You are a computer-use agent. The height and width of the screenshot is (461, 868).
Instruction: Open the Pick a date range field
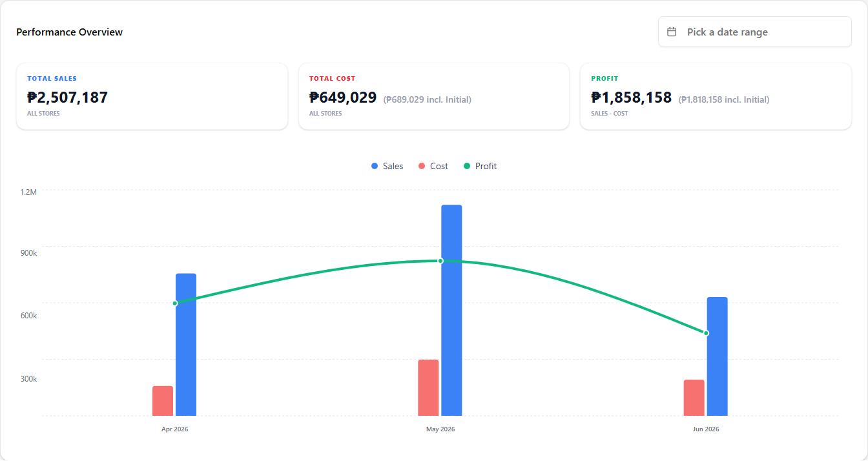[x=755, y=32]
